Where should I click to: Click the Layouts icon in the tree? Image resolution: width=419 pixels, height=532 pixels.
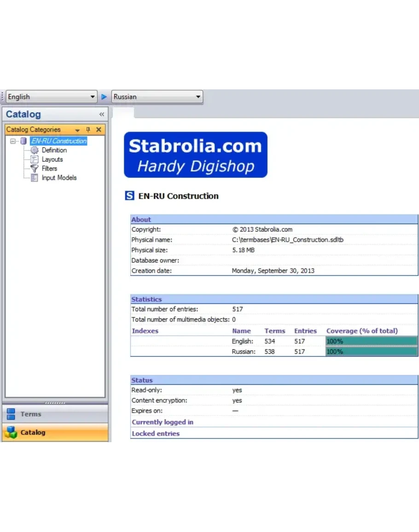pyautogui.click(x=34, y=159)
